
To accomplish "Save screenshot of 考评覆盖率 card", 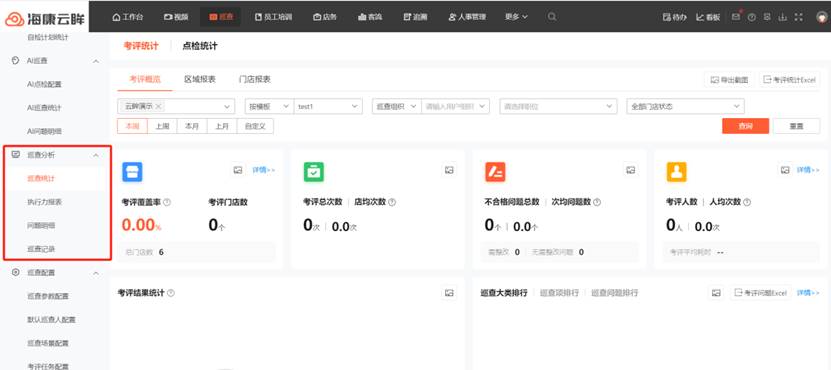I will click(x=238, y=170).
